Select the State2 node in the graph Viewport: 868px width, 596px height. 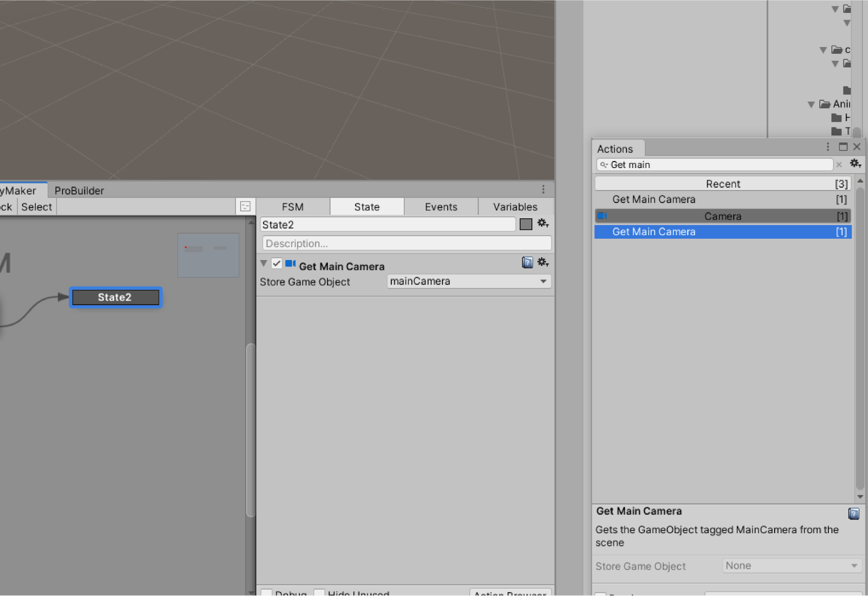tap(116, 297)
